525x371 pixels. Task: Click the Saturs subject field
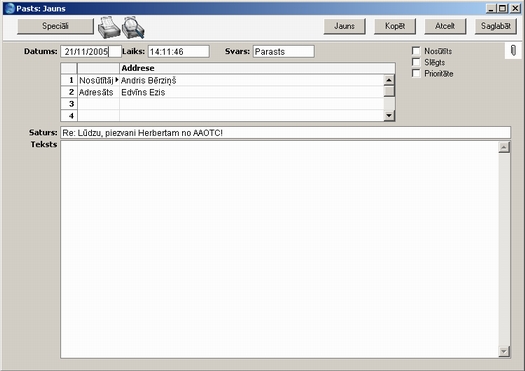point(286,133)
